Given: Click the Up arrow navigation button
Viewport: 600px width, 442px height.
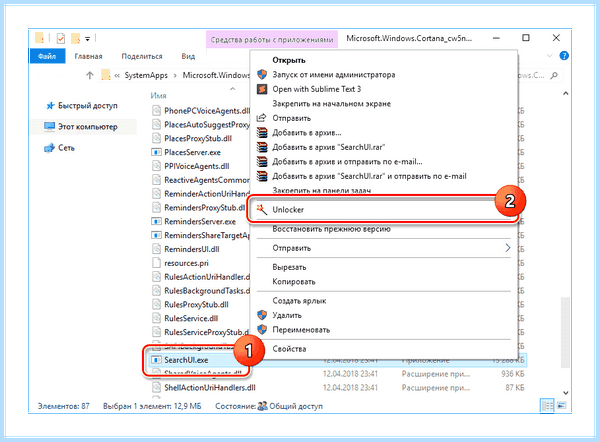Looking at the screenshot, I should pos(90,75).
